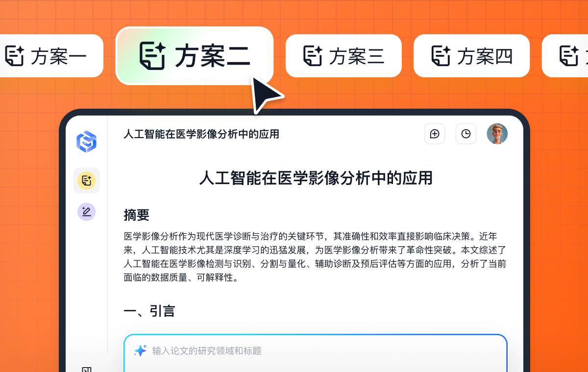
Task: Open the purple pencil edit sidebar icon
Action: pyautogui.click(x=86, y=211)
